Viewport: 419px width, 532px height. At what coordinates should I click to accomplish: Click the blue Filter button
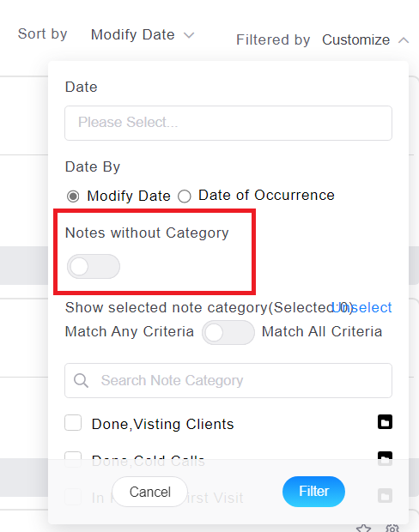[313, 492]
